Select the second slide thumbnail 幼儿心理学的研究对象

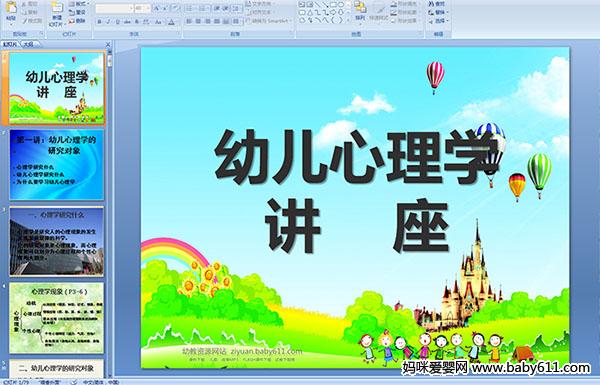[57, 165]
